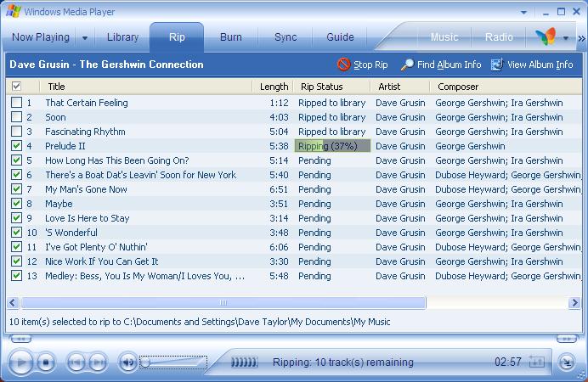
Task: Uncheck the Prelude II track
Action: pos(16,146)
